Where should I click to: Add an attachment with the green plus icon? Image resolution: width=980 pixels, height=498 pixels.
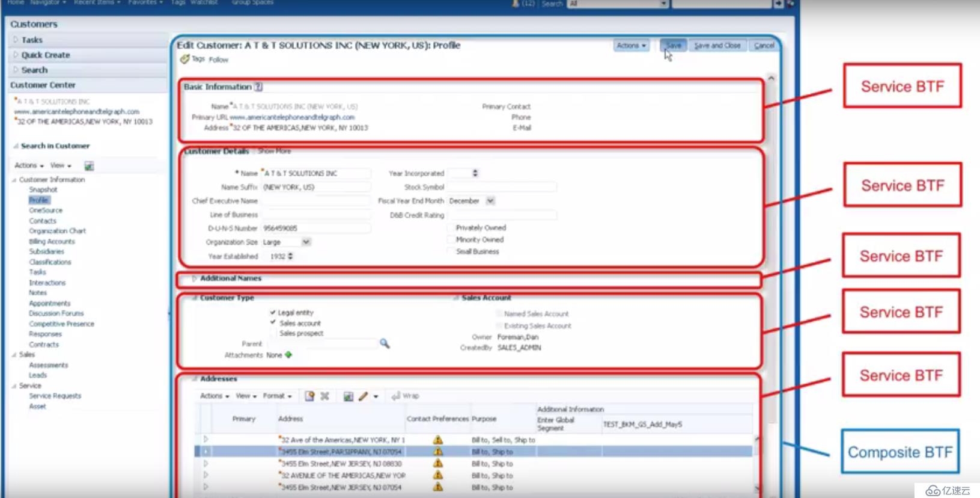pos(288,355)
